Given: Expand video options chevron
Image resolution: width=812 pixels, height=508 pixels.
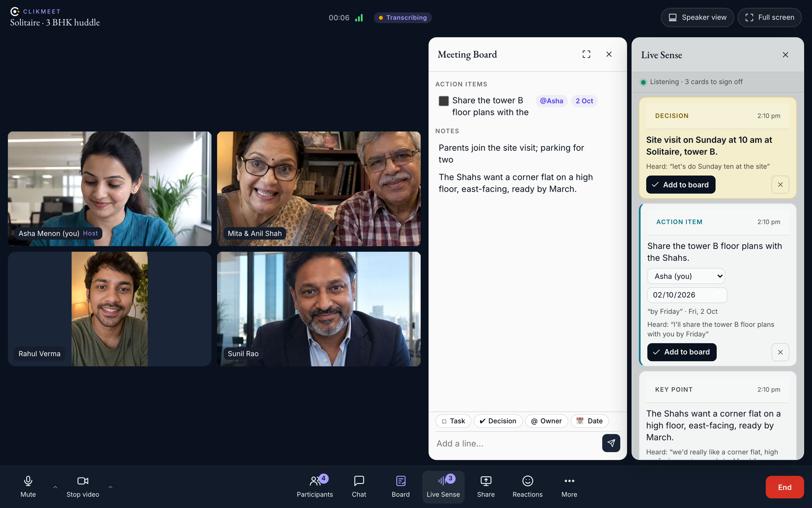Looking at the screenshot, I should [110, 487].
